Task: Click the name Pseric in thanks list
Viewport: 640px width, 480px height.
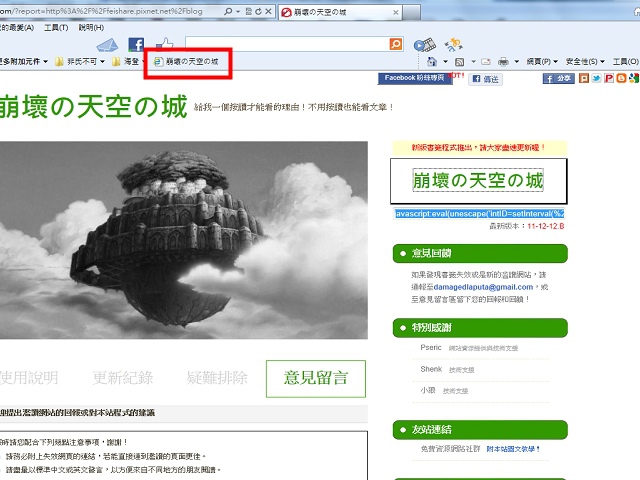Action: coord(431,347)
